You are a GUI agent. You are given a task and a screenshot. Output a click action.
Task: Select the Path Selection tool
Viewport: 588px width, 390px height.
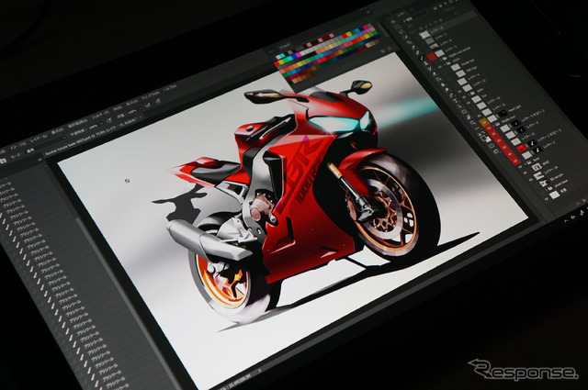459,106
